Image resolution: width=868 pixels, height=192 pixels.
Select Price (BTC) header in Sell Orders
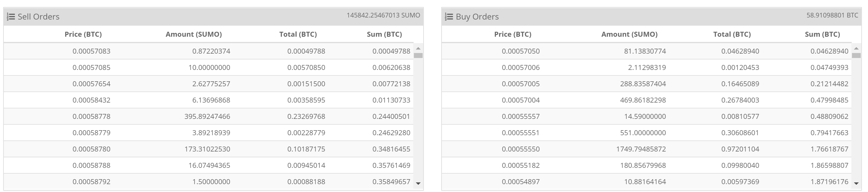83,34
